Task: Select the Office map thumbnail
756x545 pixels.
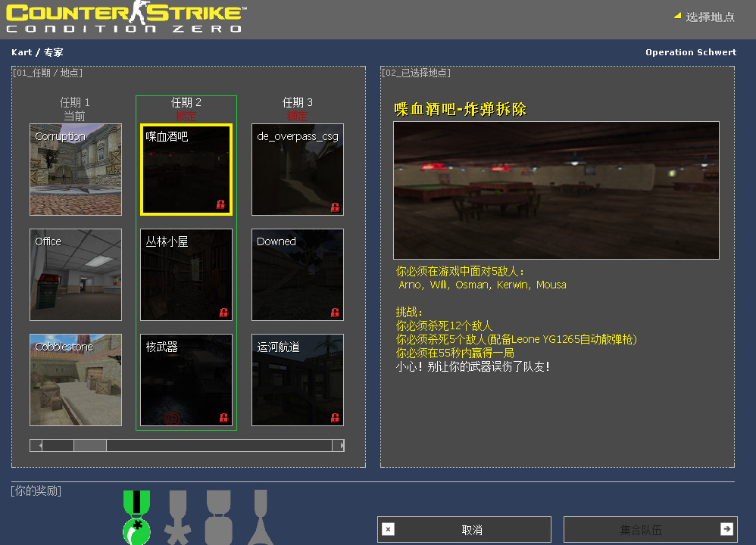Action: coord(76,275)
